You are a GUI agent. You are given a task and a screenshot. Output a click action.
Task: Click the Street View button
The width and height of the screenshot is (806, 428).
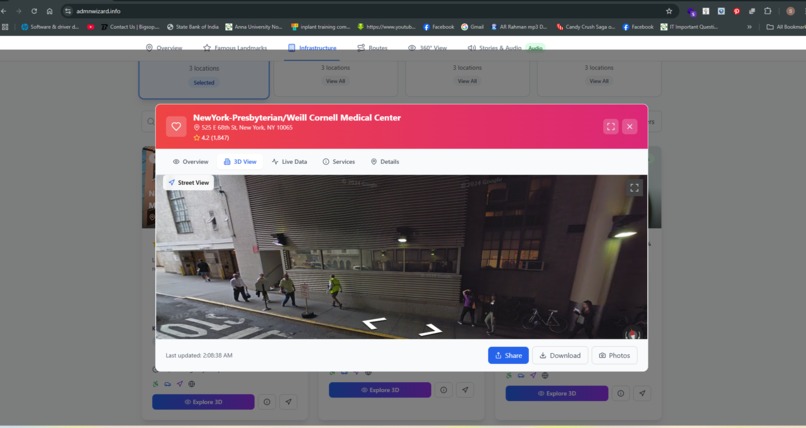tap(189, 182)
